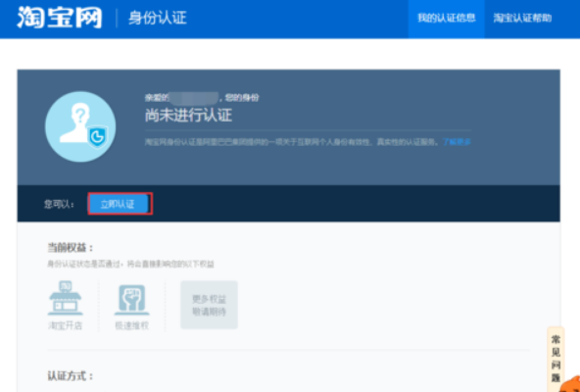The image size is (580, 392).
Task: Open the 我的认证信息 tab
Action: (446, 19)
